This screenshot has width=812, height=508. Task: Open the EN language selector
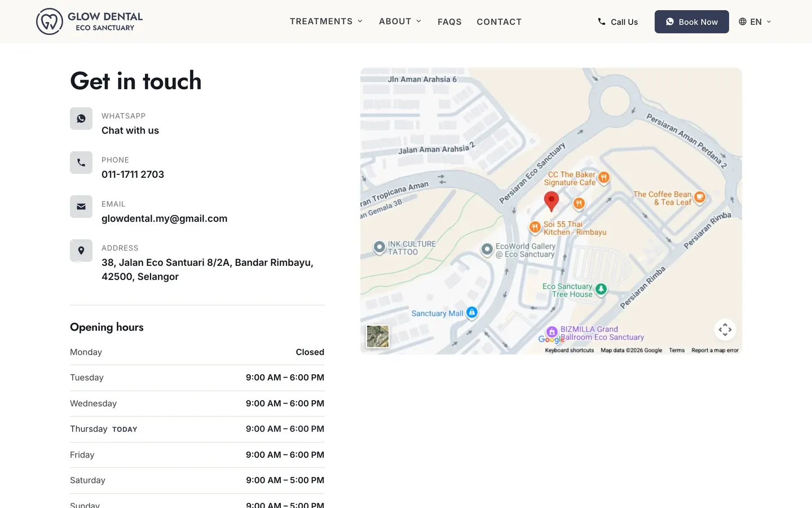tap(755, 21)
